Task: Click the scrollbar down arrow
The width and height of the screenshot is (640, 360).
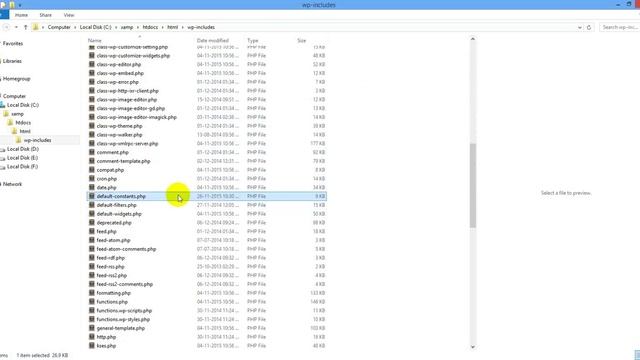Action: click(473, 347)
